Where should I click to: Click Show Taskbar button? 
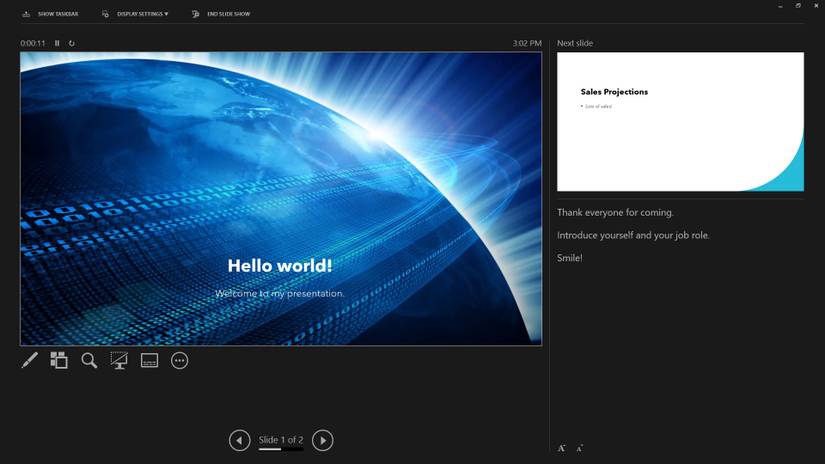tap(50, 14)
